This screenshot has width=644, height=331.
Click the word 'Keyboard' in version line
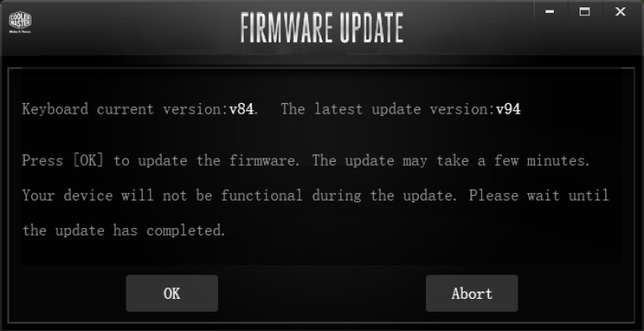55,110
